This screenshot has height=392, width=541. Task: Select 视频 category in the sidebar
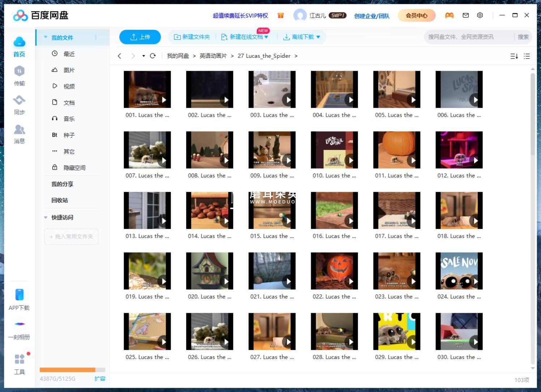[69, 86]
